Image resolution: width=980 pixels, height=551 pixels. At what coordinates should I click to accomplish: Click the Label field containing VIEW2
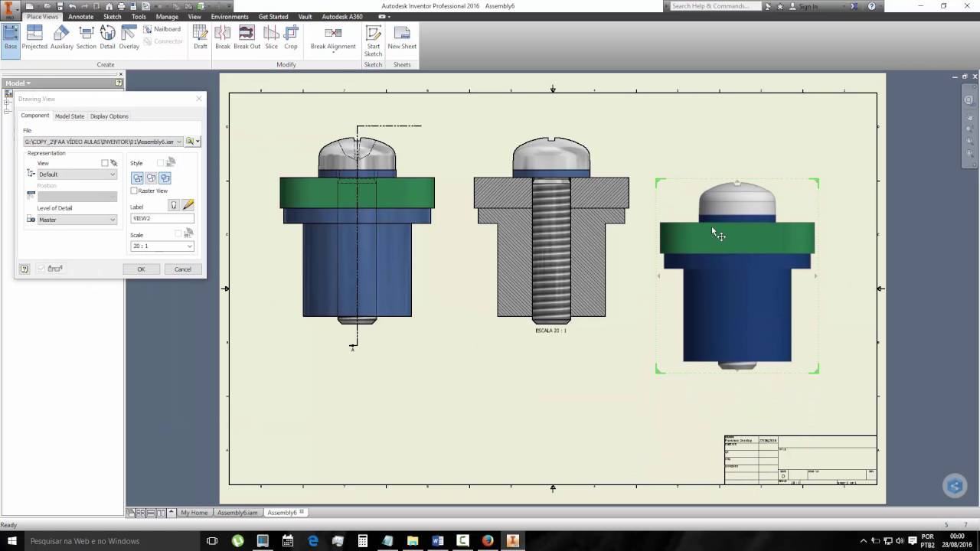(x=162, y=219)
